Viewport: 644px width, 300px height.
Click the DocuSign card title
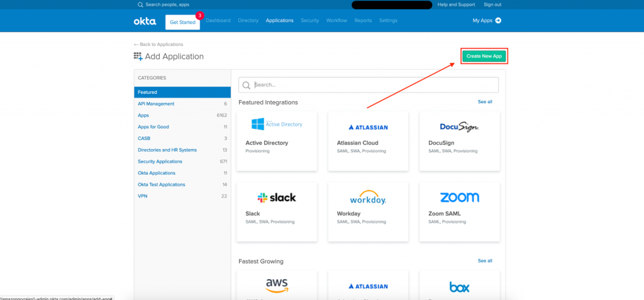(441, 143)
